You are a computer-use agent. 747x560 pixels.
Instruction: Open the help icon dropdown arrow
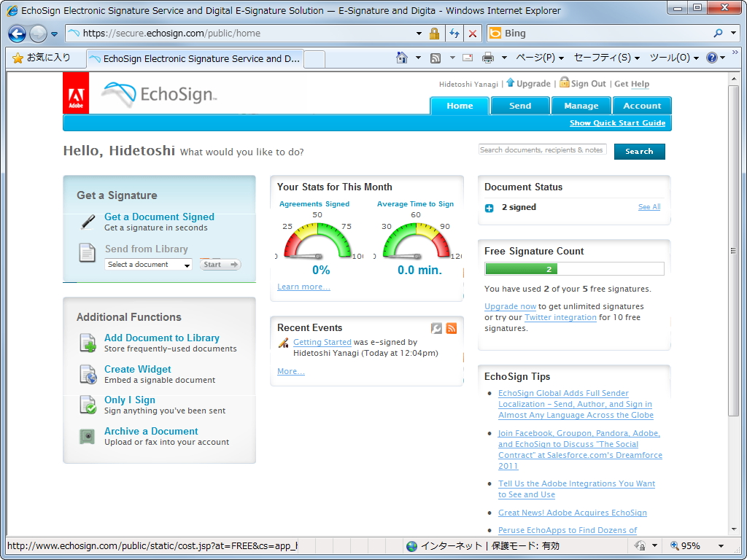(x=723, y=58)
